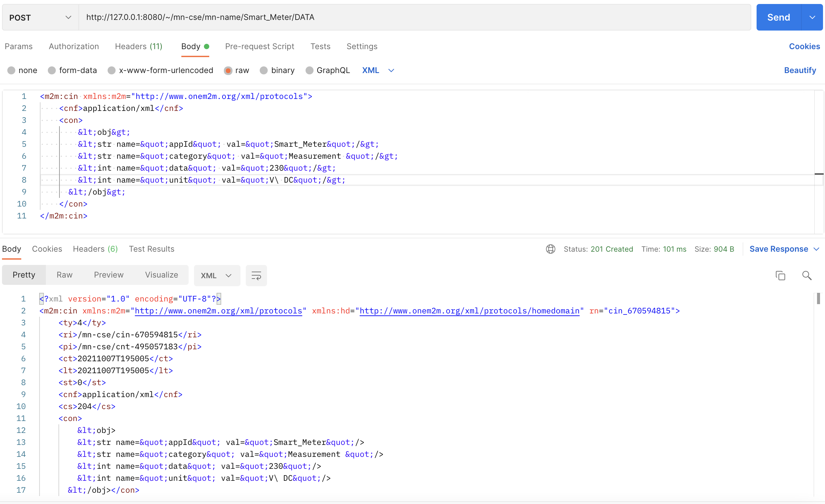The height and width of the screenshot is (504, 825).
Task: Click the copy response icon
Action: pos(780,276)
